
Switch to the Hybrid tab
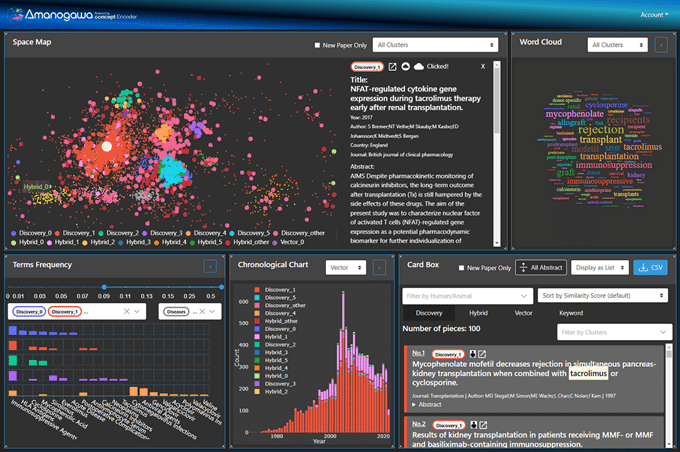tap(478, 313)
